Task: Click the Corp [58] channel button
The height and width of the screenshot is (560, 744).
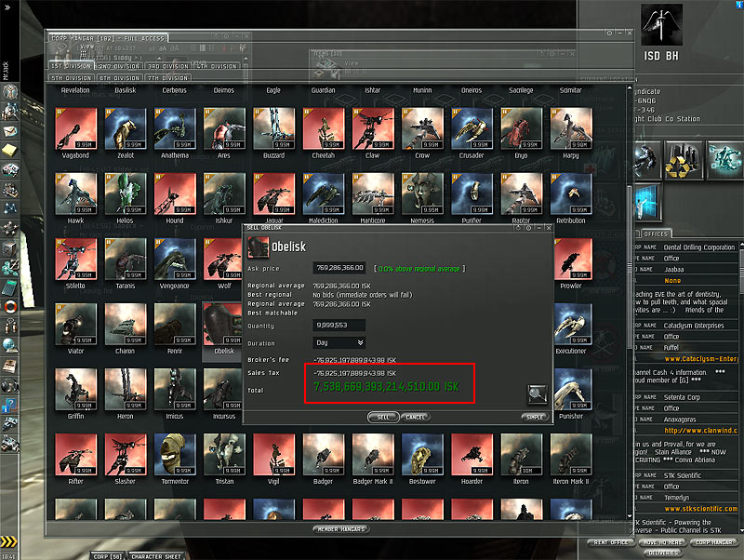Action: pyautogui.click(x=108, y=555)
